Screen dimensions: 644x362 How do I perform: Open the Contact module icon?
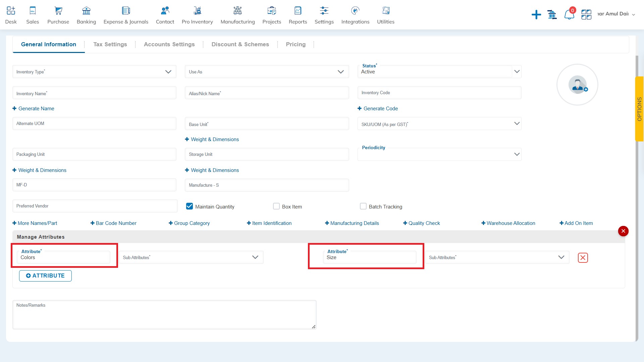165,11
